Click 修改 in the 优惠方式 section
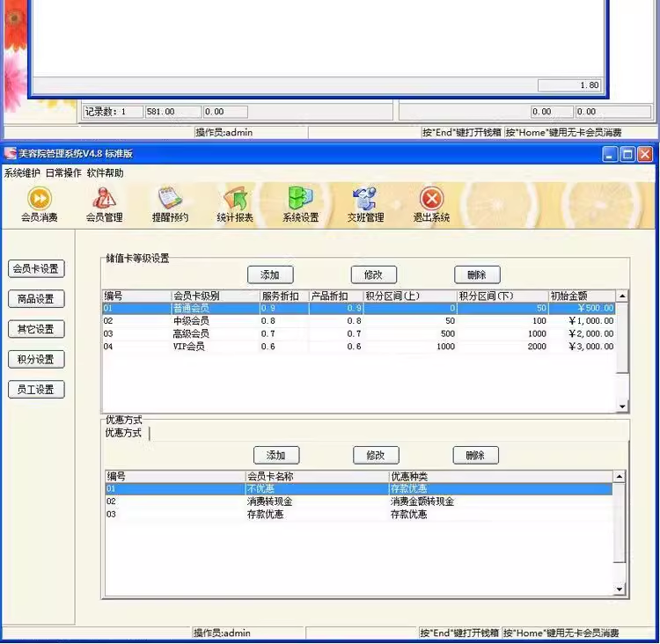Image resolution: width=660 pixels, height=644 pixels. pos(376,456)
